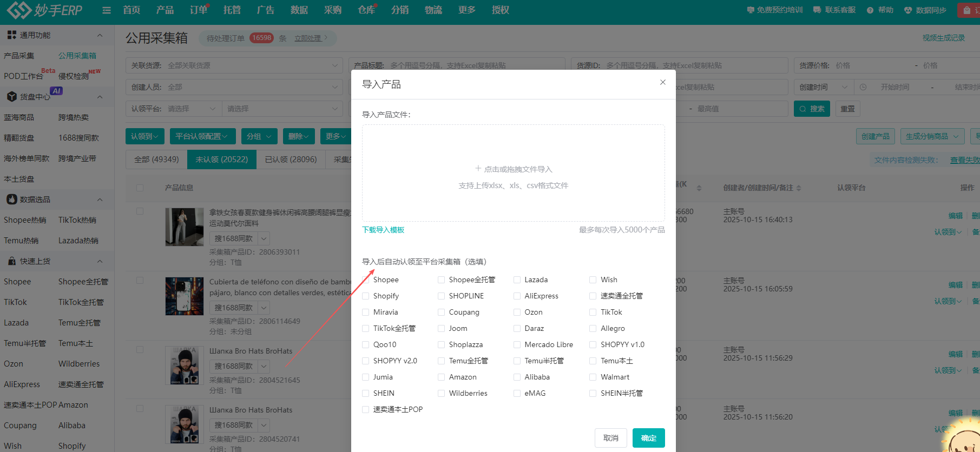Open the 视频生成记录 link

(944, 38)
